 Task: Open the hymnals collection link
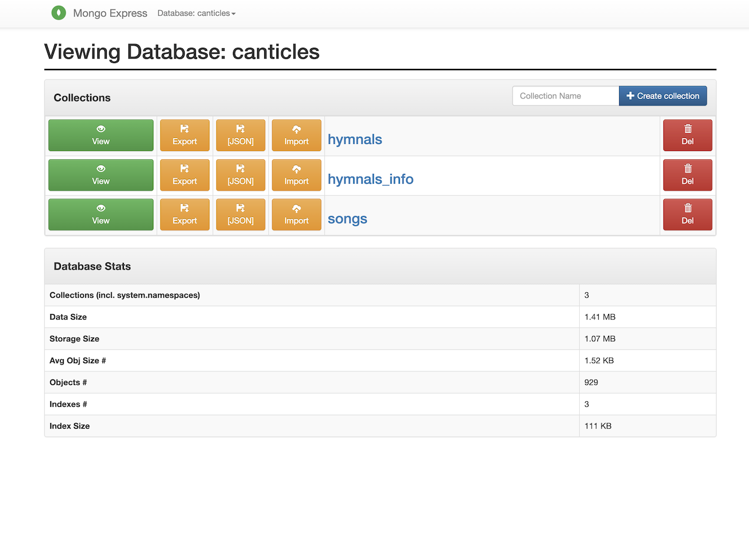[x=354, y=139]
